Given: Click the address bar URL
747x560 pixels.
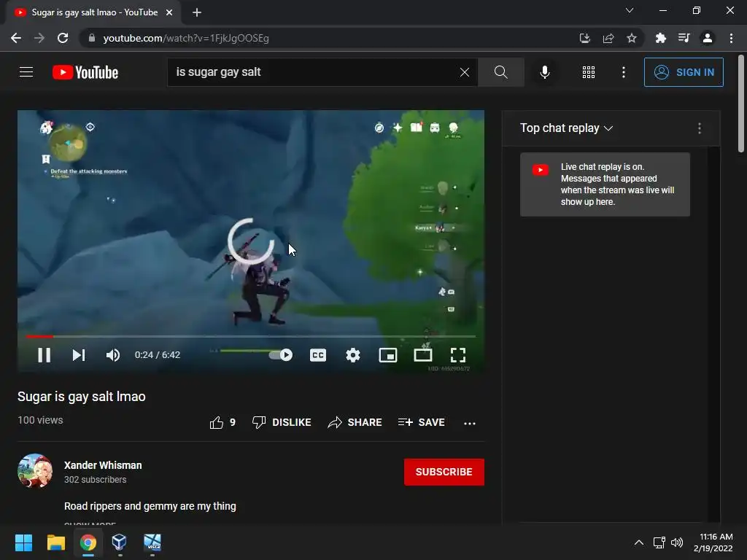Looking at the screenshot, I should coord(186,38).
